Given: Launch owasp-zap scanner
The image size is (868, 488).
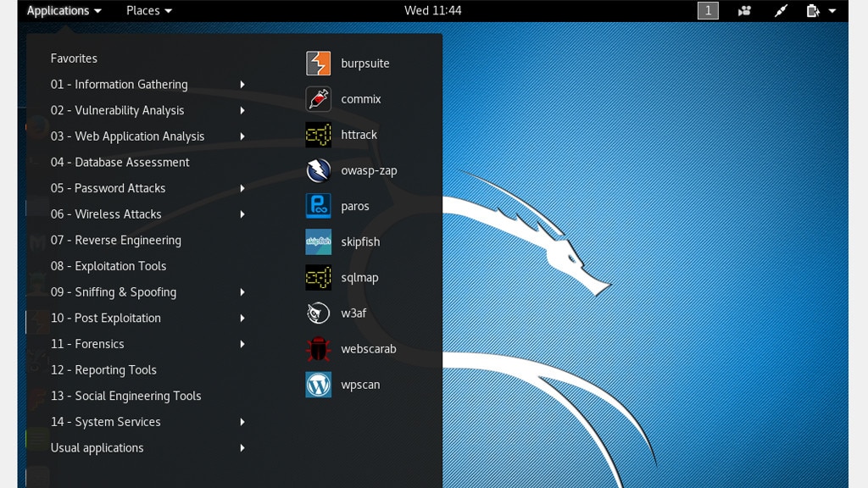Looking at the screenshot, I should 368,170.
